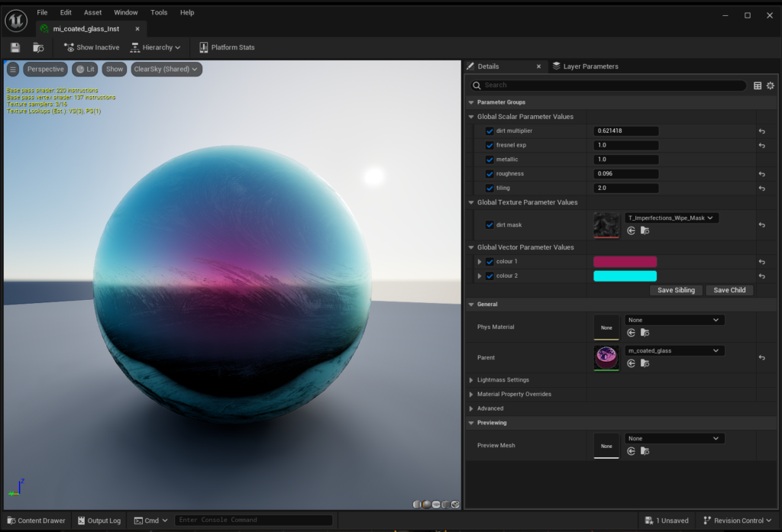Open the Window menu
The width and height of the screenshot is (782, 532).
point(125,12)
